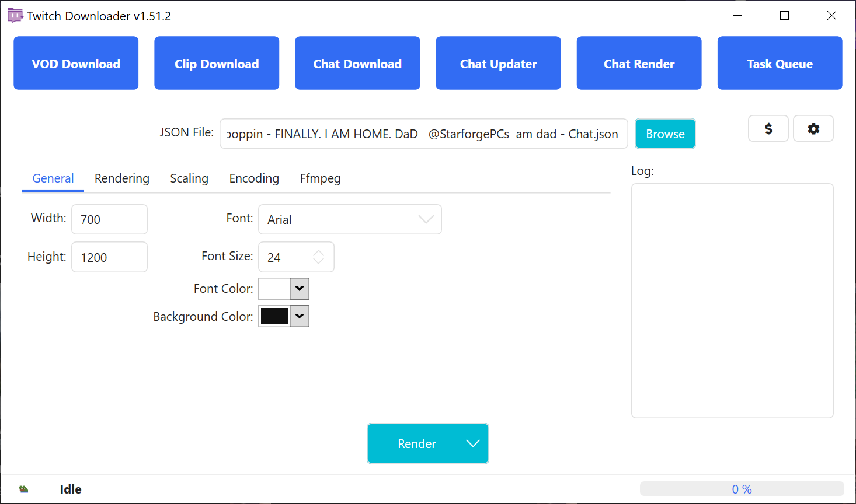Viewport: 856px width, 504px height.
Task: Open the VOD Download page
Action: [76, 63]
